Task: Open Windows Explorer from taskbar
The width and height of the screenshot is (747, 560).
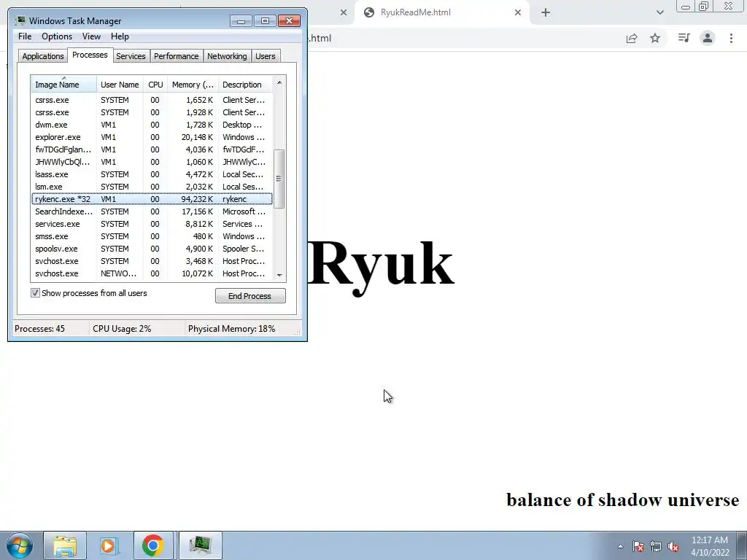Action: click(x=65, y=545)
